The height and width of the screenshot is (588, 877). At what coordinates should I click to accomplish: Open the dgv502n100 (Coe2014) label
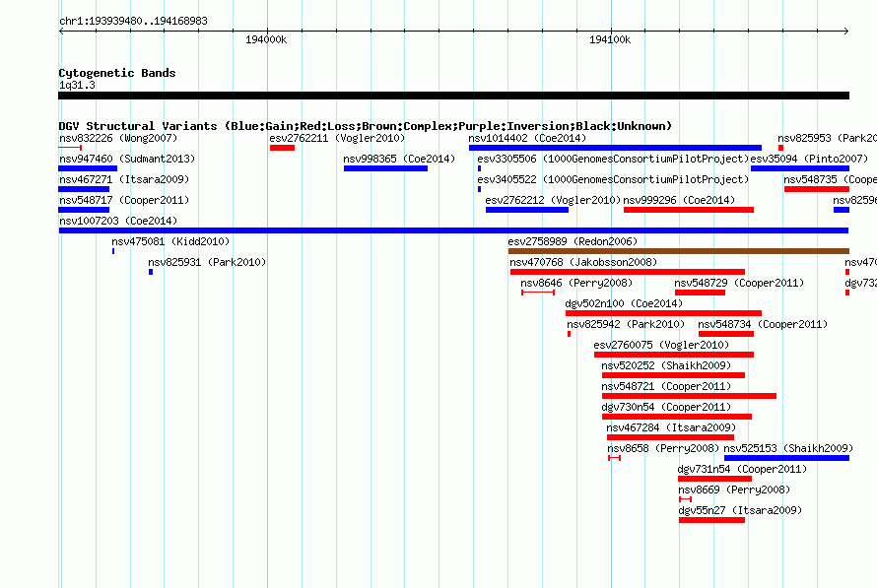(x=624, y=303)
